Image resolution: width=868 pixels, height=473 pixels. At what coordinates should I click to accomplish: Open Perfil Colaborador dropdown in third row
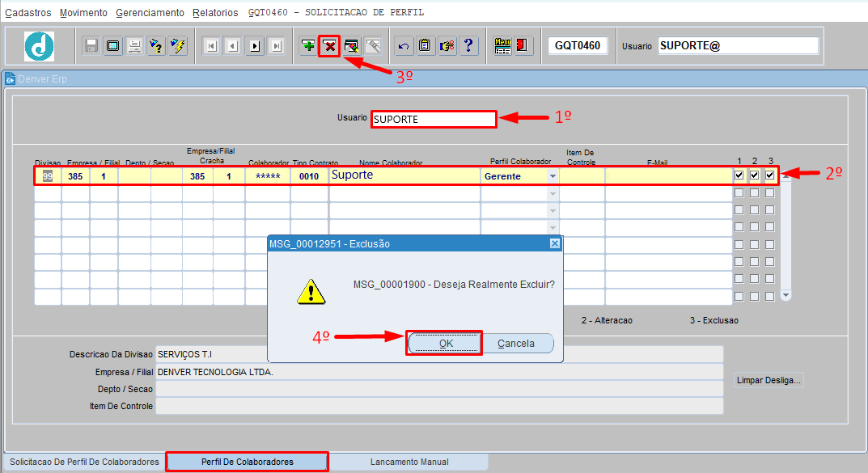pyautogui.click(x=553, y=211)
